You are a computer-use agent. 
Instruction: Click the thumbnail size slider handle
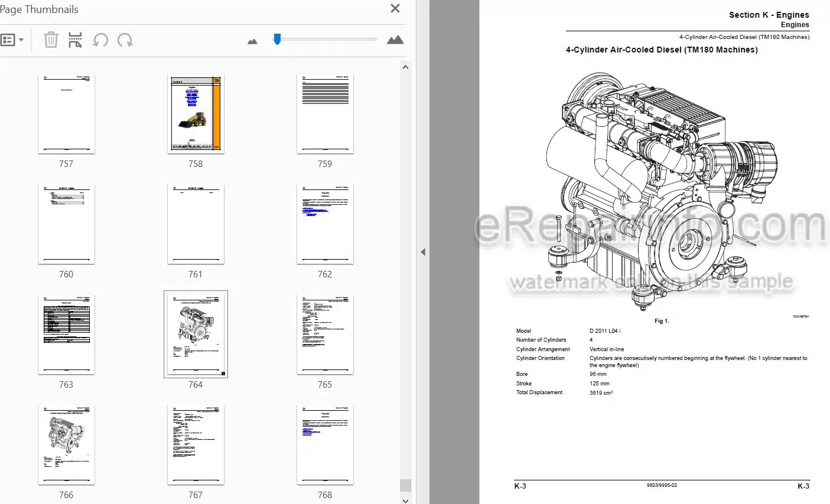[x=277, y=39]
